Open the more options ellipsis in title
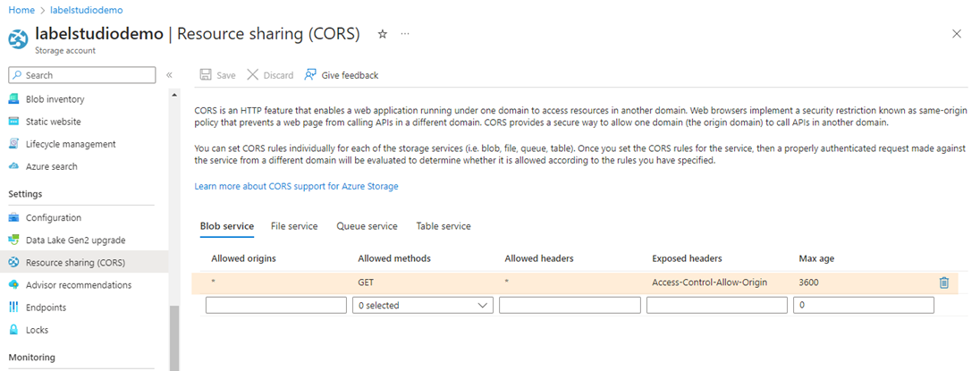This screenshot has width=980, height=371. click(x=405, y=34)
